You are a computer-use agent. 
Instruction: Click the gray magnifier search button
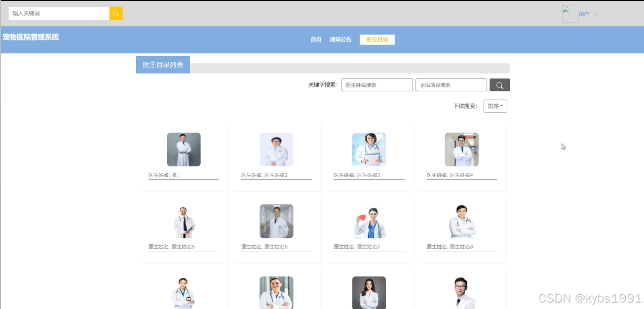pos(499,85)
